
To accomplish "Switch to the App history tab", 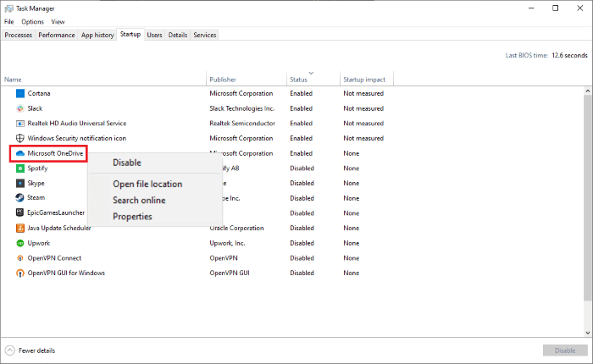I will point(97,35).
